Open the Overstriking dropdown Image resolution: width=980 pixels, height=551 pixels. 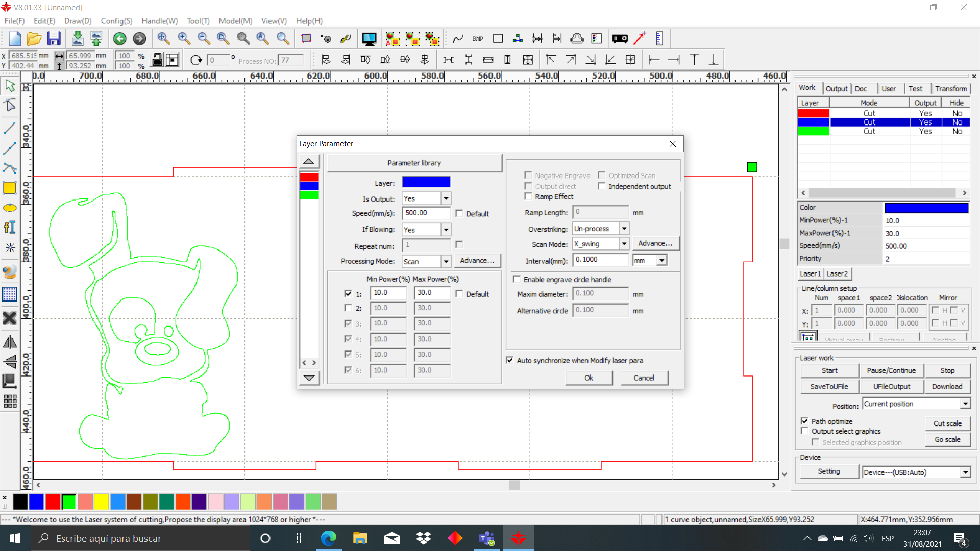point(624,229)
